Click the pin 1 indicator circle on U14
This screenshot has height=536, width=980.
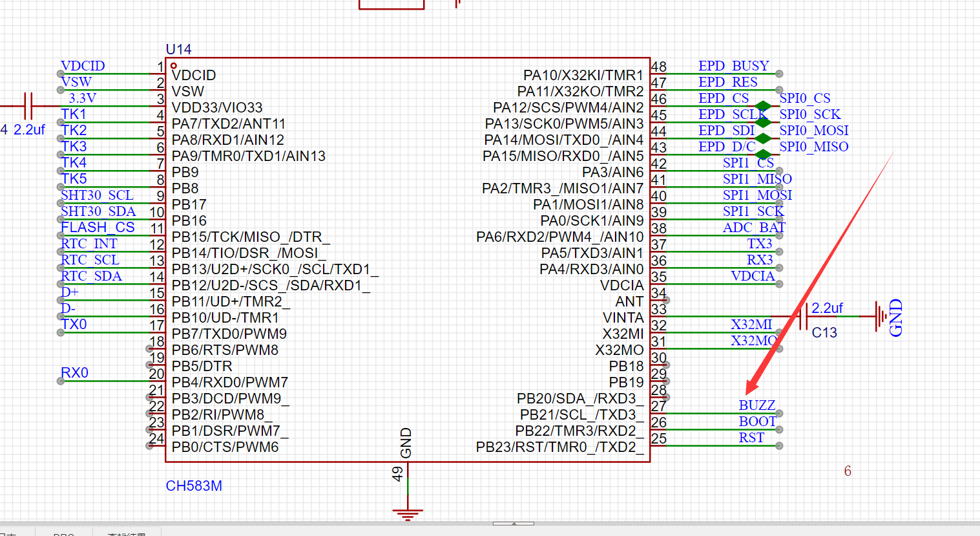pos(173,66)
